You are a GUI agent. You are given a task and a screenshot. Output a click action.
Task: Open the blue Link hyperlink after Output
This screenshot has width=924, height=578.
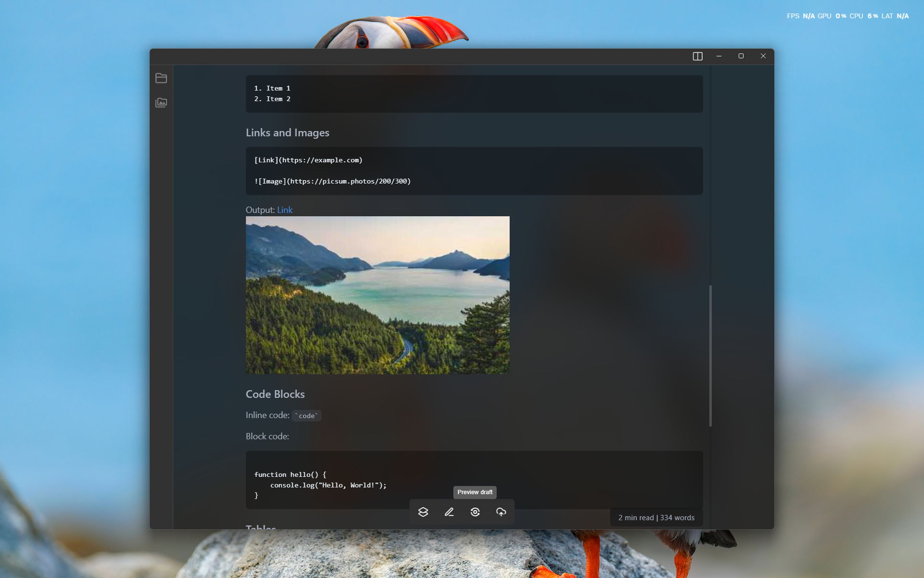(x=284, y=210)
